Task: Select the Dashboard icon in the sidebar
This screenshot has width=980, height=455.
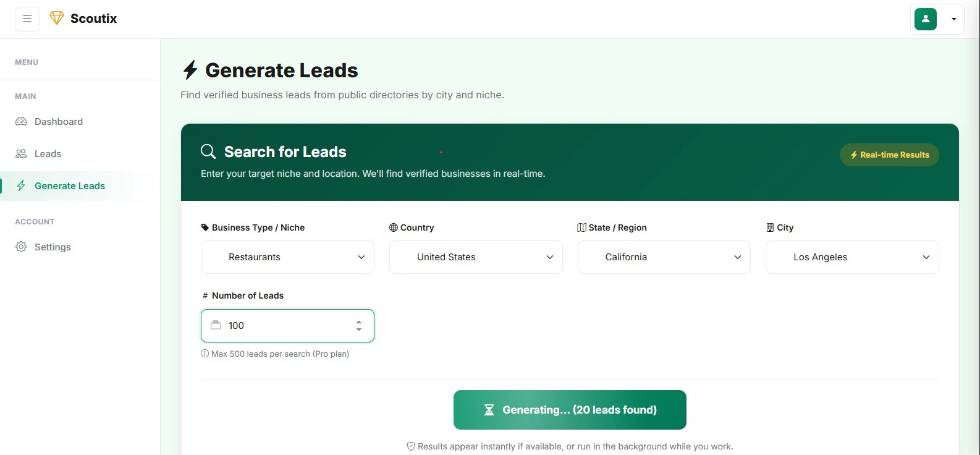Action: [21, 121]
